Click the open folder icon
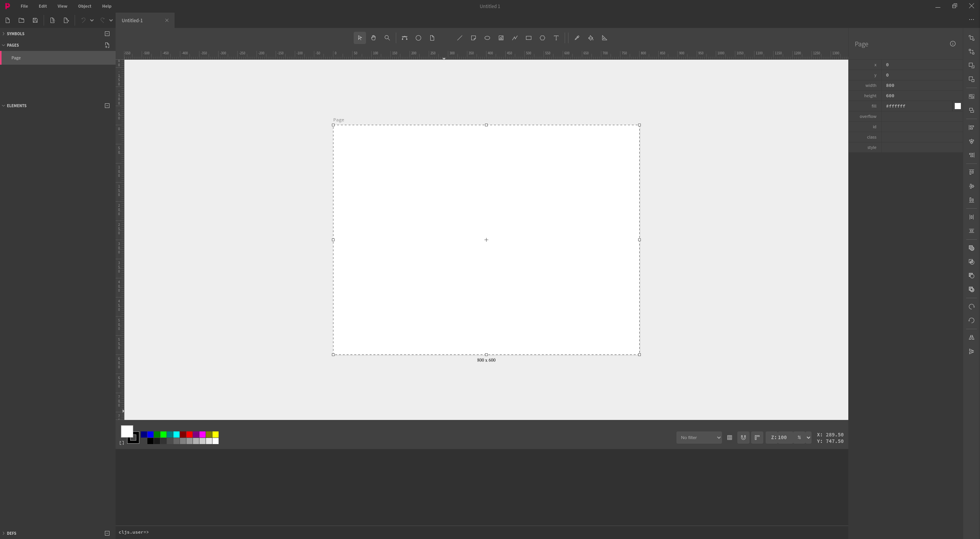The width and height of the screenshot is (980, 539). pos(21,20)
